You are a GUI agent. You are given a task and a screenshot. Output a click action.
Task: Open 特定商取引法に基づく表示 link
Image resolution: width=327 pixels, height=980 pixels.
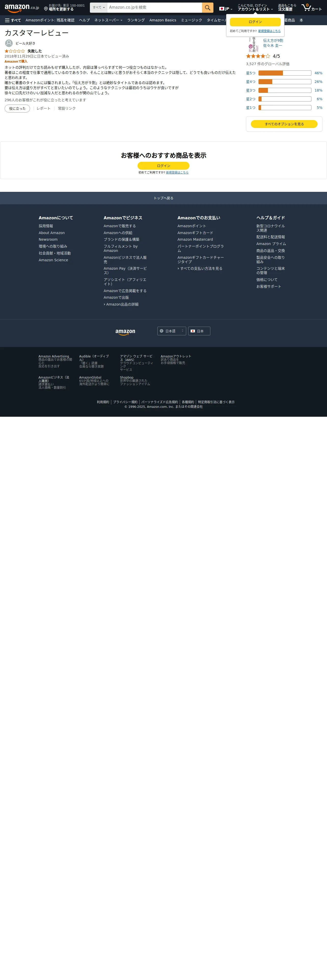tap(216, 402)
